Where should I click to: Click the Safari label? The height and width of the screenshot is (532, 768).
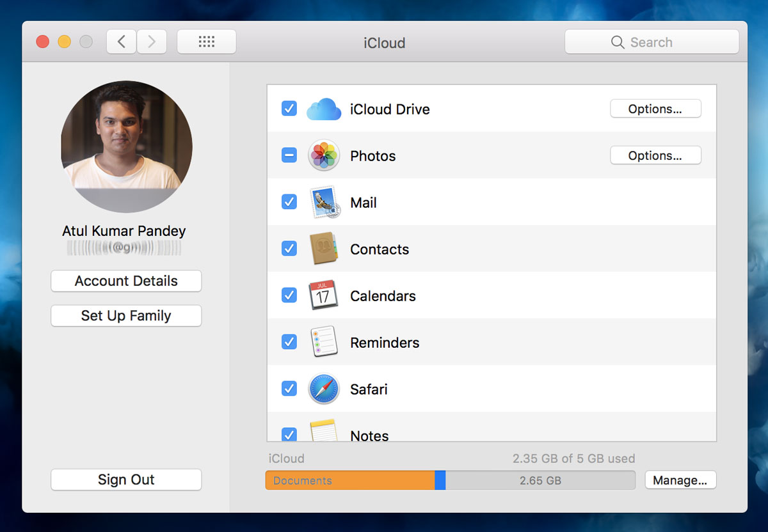coord(369,389)
